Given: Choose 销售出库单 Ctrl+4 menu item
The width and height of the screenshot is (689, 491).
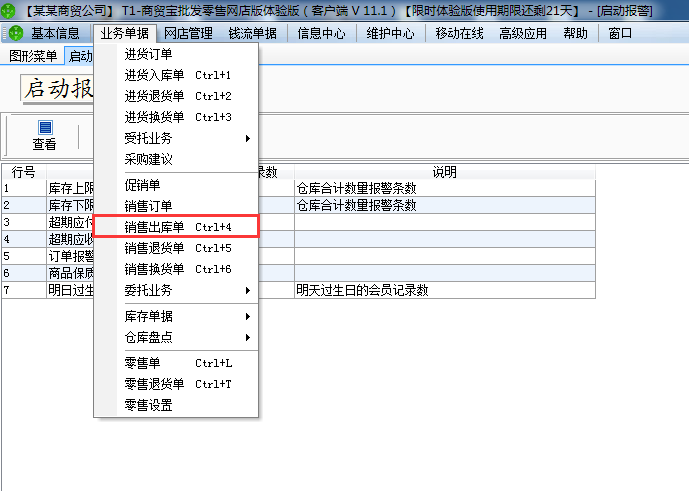Looking at the screenshot, I should coord(176,227).
